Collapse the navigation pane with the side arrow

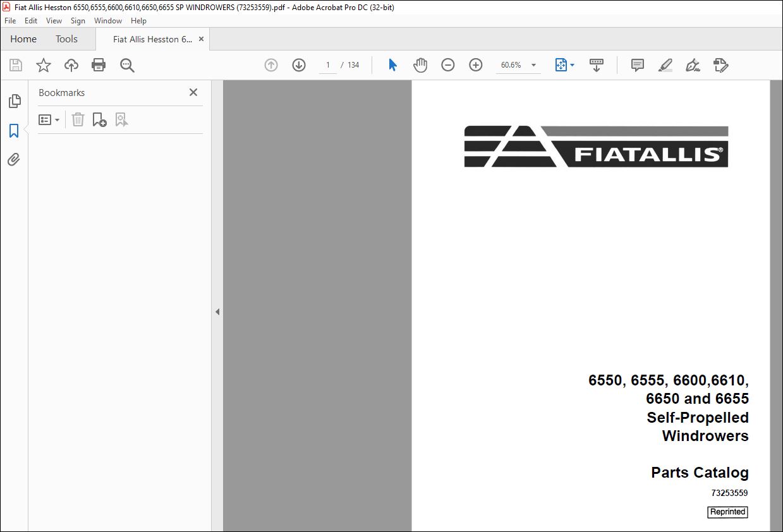(x=217, y=311)
